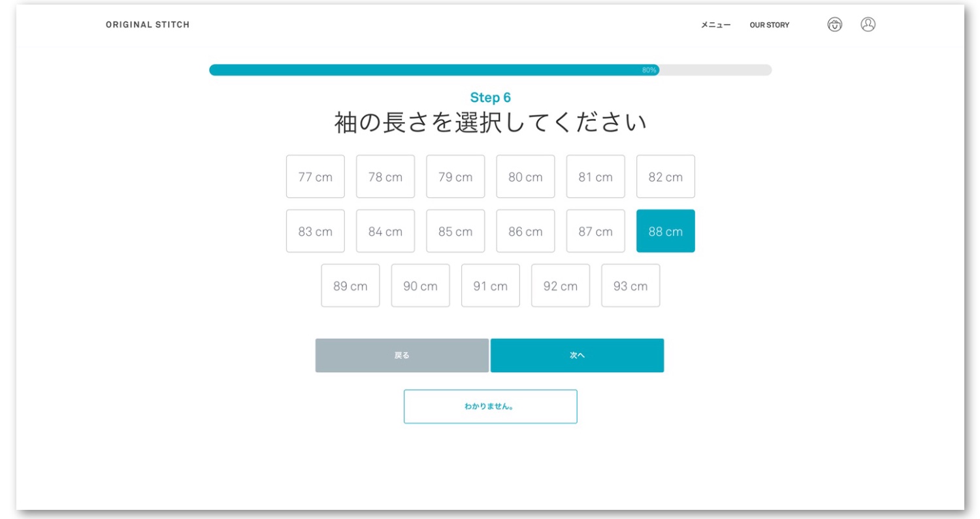Click the わかりません button
This screenshot has width=980, height=519.
click(490, 407)
